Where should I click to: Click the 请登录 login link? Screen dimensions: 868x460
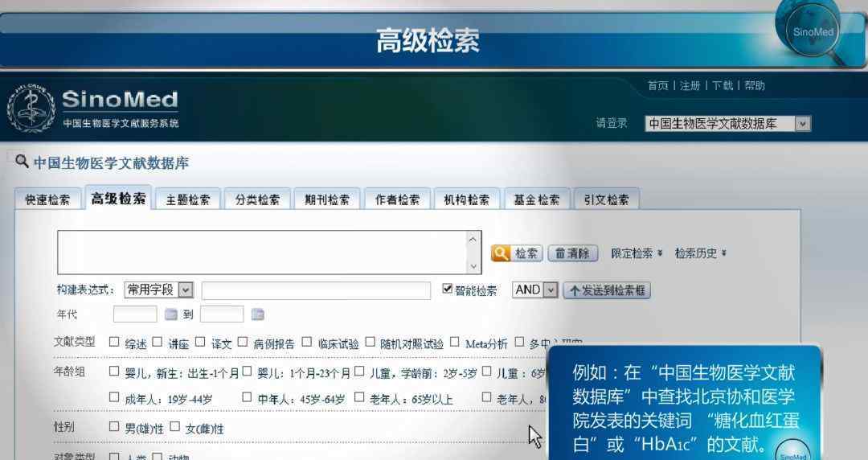coord(612,124)
